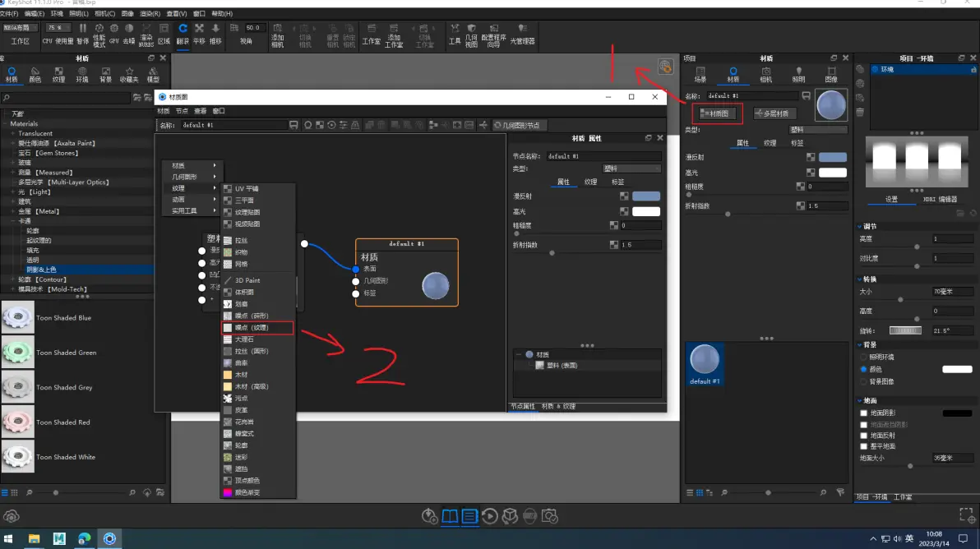Screen dimensions: 980x549
Task: Open the library book icon in bottom bar
Action: (x=450, y=516)
